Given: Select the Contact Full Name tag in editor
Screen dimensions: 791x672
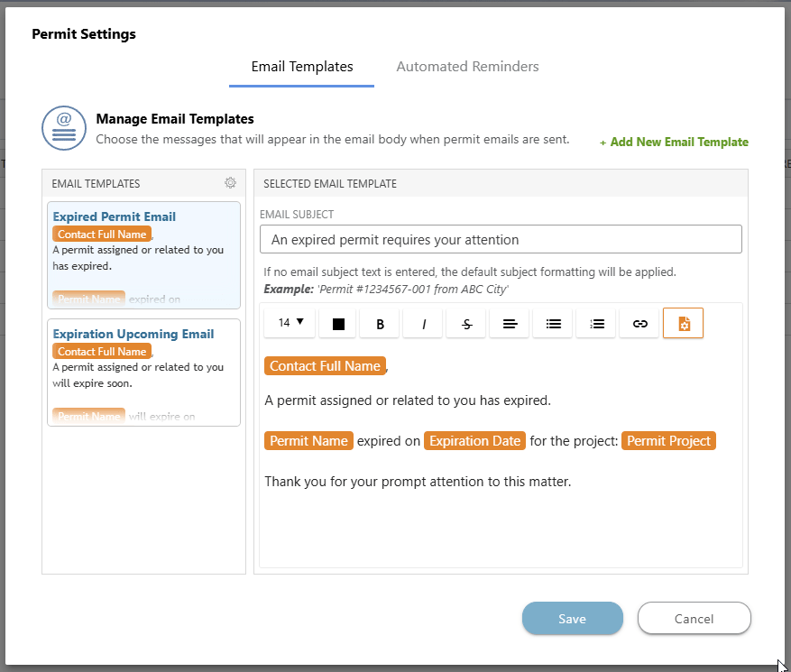Looking at the screenshot, I should (325, 365).
